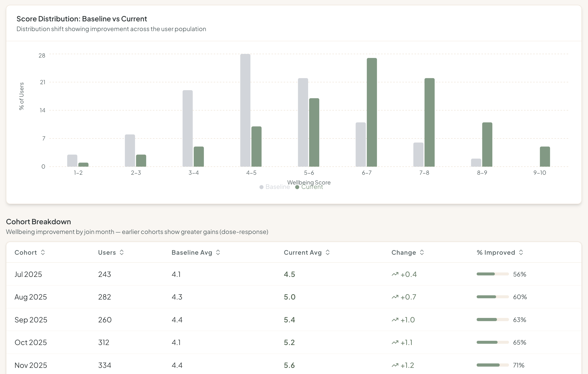Click the green Current legend dot
The width and height of the screenshot is (588, 374).
tap(297, 187)
